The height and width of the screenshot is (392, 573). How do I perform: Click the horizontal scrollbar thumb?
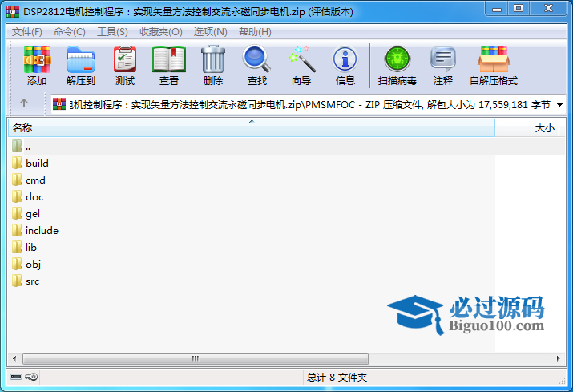click(196, 358)
